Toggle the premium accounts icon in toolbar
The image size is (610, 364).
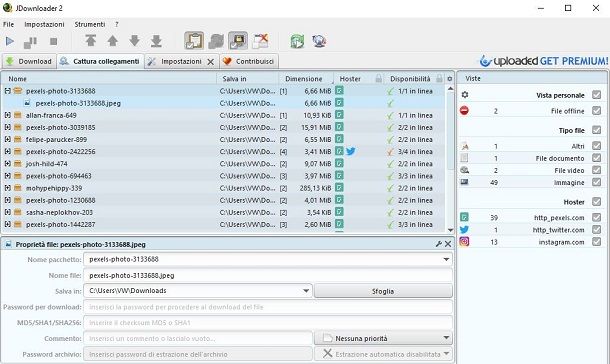pos(238,40)
